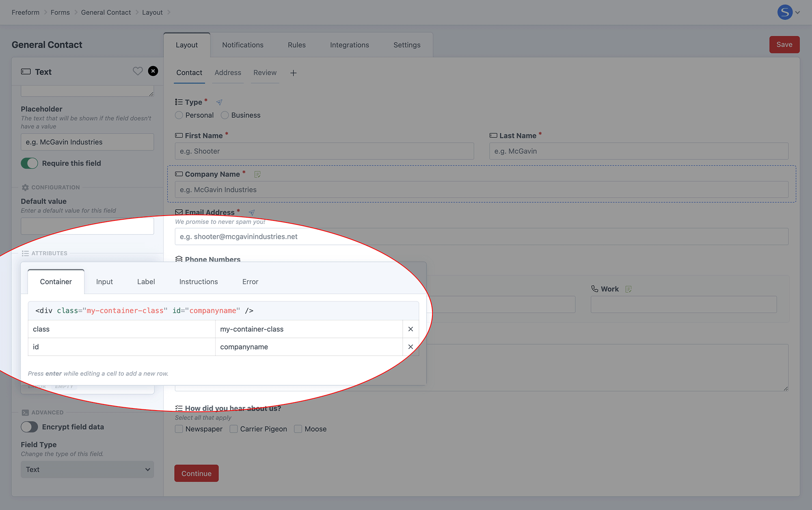Switch to the Notifications tab
This screenshot has width=812, height=510.
click(243, 45)
